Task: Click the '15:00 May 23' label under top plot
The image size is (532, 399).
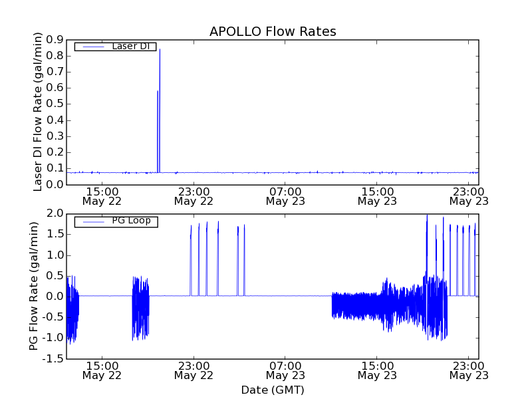Action: [377, 196]
